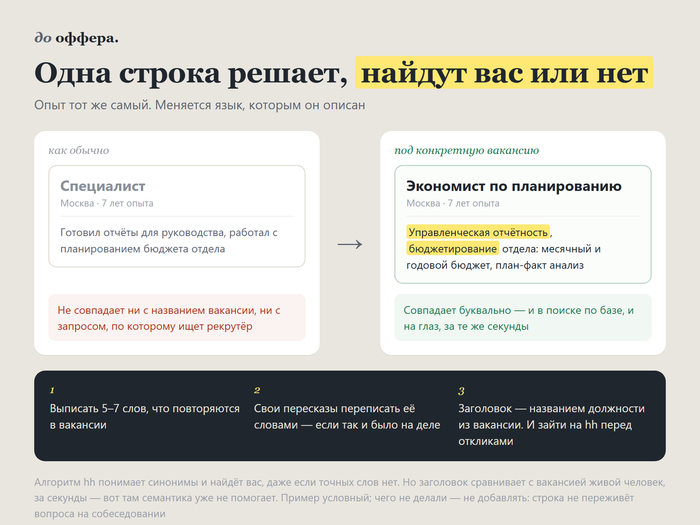Click the highlighted «бюджетирование» keyword
Viewport: 700px width, 525px height.
click(x=453, y=249)
